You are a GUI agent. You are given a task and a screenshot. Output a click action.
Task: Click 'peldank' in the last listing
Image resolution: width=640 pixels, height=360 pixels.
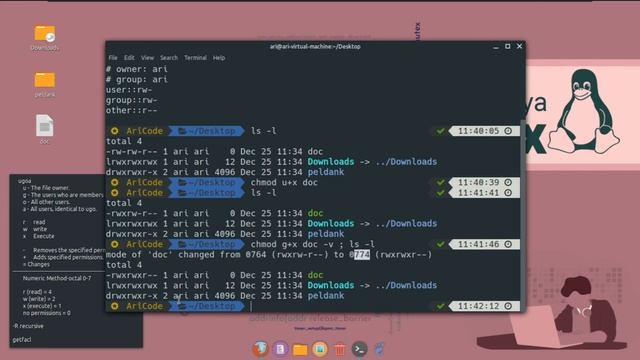(x=326, y=296)
